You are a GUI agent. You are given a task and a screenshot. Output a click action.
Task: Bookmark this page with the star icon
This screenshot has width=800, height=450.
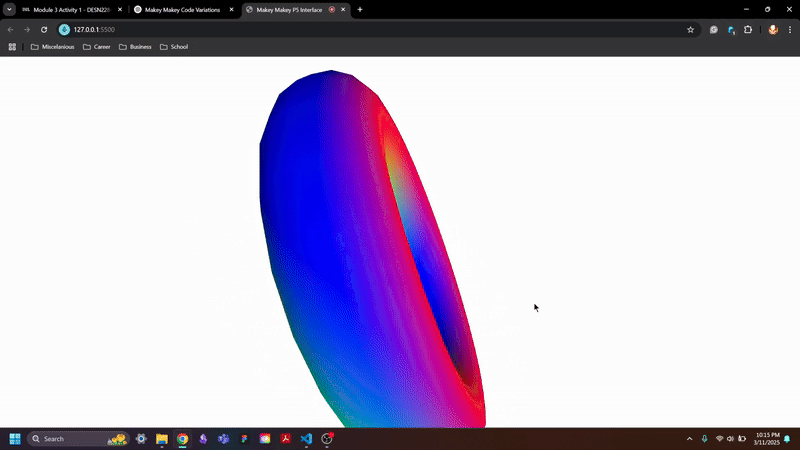click(690, 30)
